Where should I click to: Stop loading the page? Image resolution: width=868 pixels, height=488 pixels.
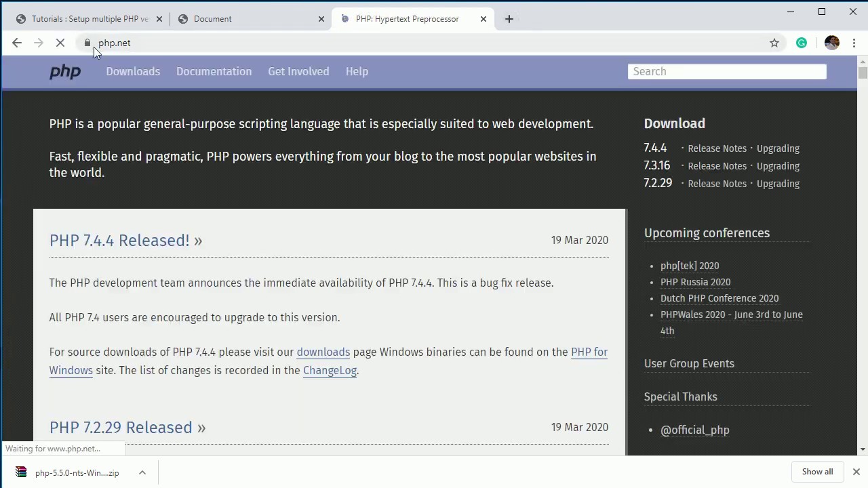click(60, 43)
